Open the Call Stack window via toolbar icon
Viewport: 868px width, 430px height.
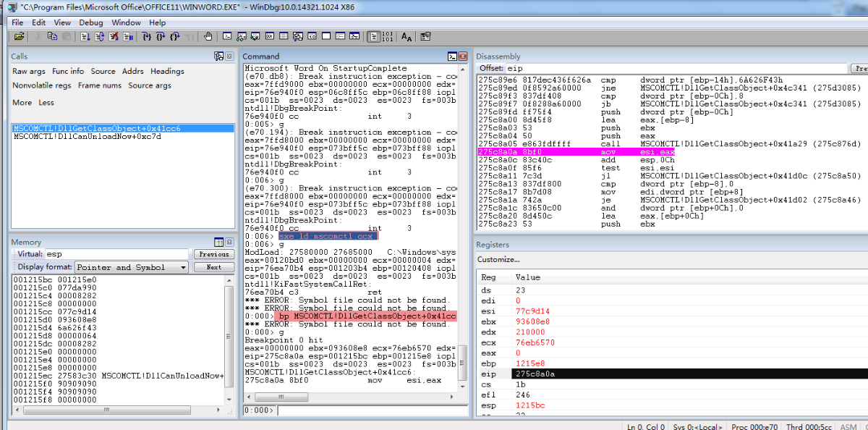tap(298, 36)
